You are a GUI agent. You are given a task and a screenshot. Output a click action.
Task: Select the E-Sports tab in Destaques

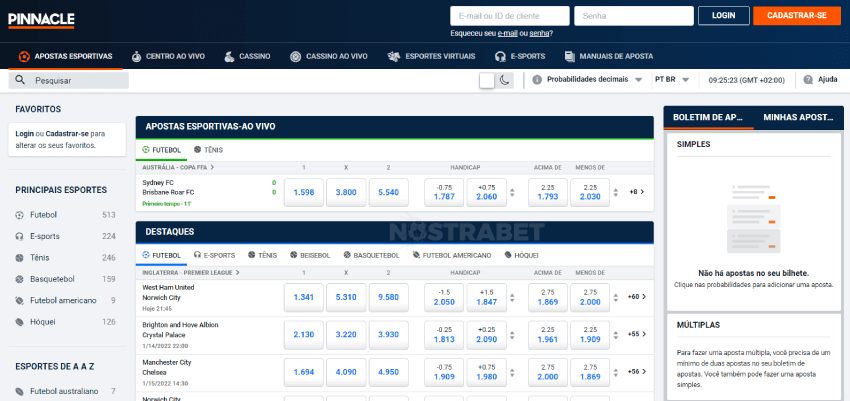(x=215, y=255)
